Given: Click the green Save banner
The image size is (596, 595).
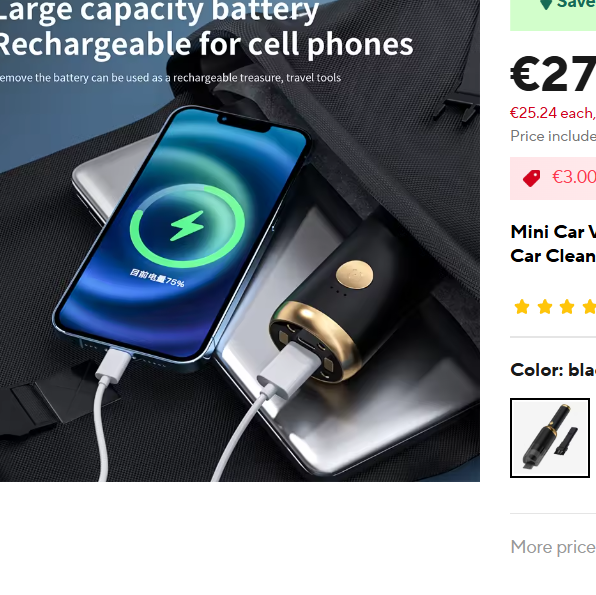Looking at the screenshot, I should (553, 14).
